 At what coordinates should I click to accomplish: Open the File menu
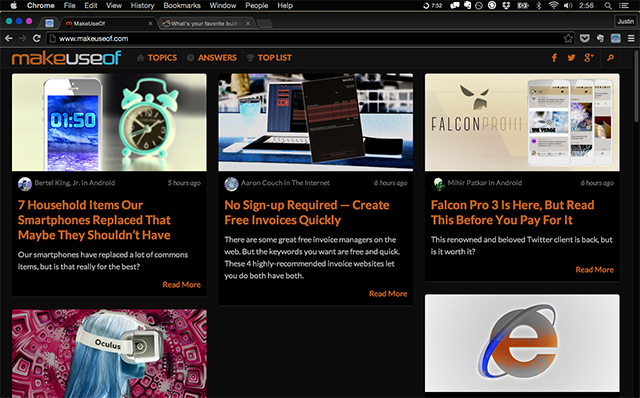pos(69,6)
